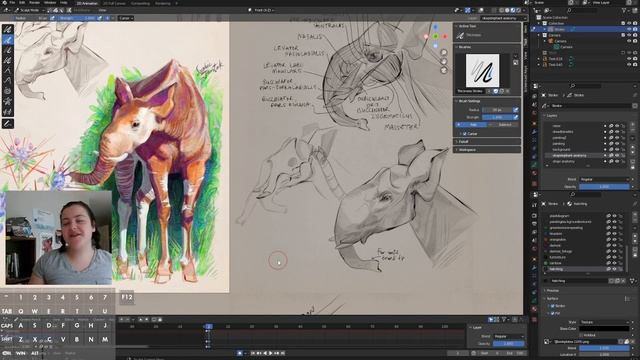Image resolution: width=640 pixels, height=360 pixels.
Task: Open the Object Data properties tab
Action: (534, 165)
